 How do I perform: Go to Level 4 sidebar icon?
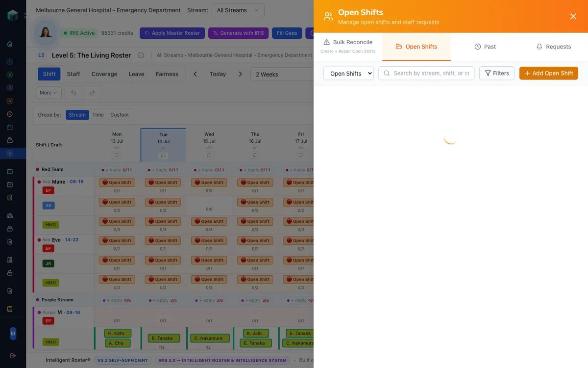[x=10, y=101]
